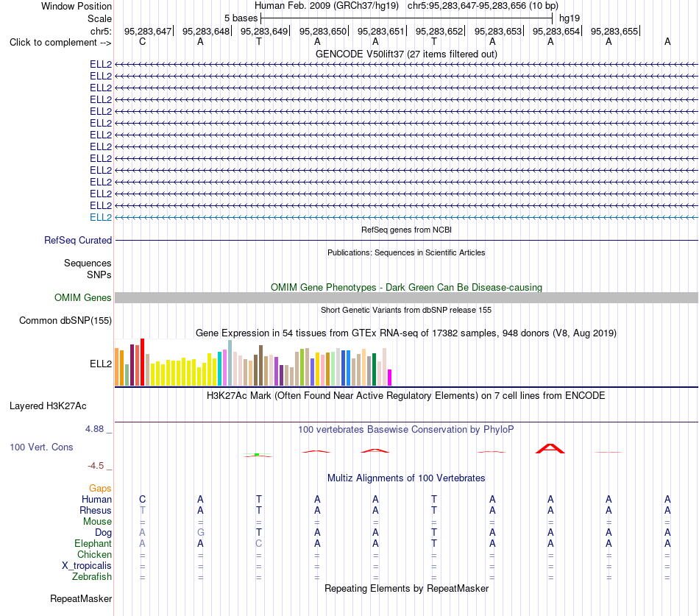This screenshot has height=616, width=699.
Task: Click the Sequences track label
Action: click(x=88, y=263)
